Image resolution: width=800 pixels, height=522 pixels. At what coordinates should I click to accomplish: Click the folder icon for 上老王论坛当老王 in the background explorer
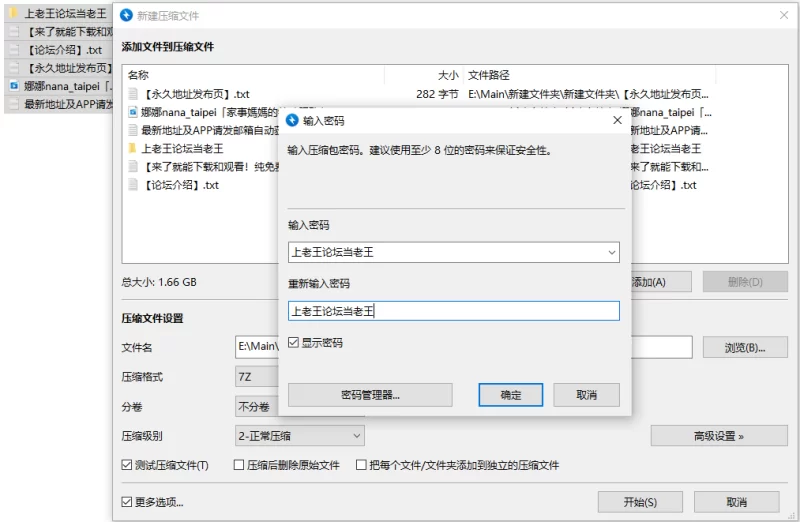[x=14, y=13]
